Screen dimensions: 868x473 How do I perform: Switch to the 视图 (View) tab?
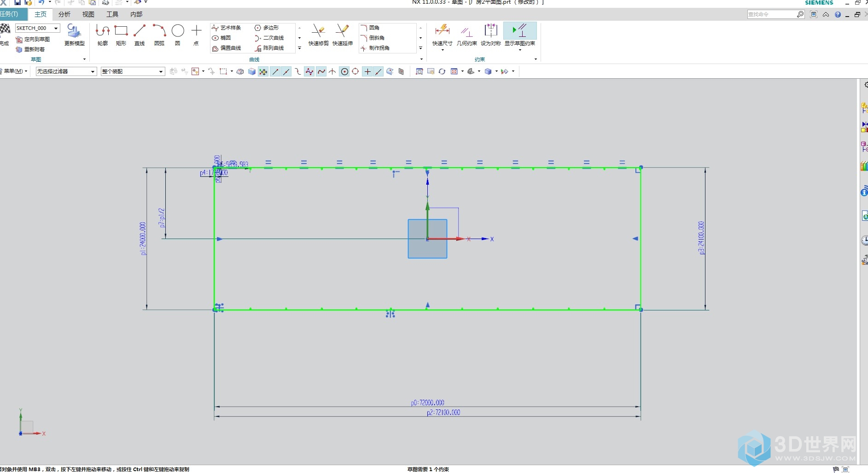88,14
